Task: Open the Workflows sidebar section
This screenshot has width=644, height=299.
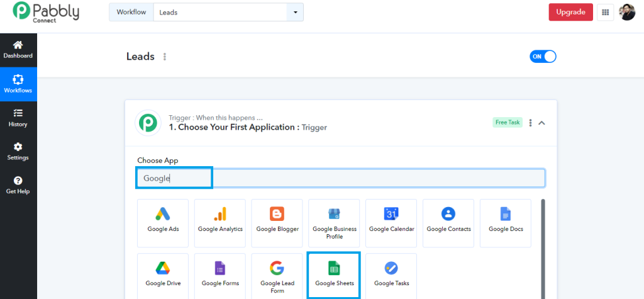Action: tap(18, 84)
